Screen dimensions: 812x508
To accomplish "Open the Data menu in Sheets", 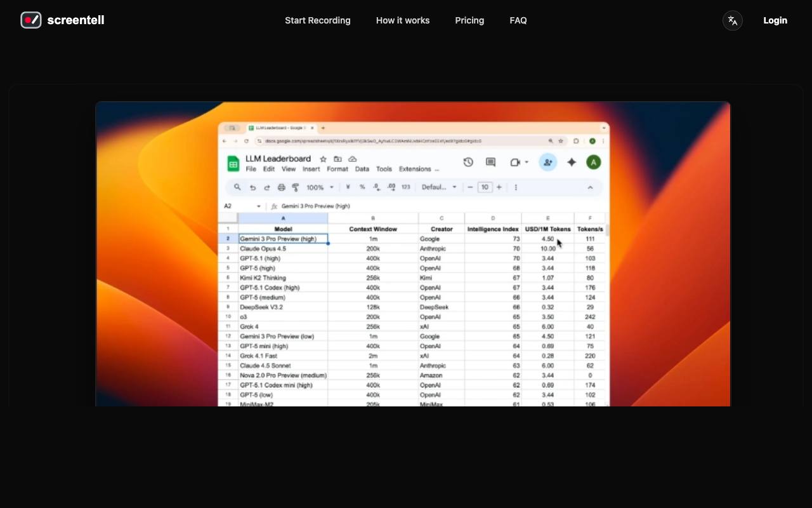I will [362, 170].
